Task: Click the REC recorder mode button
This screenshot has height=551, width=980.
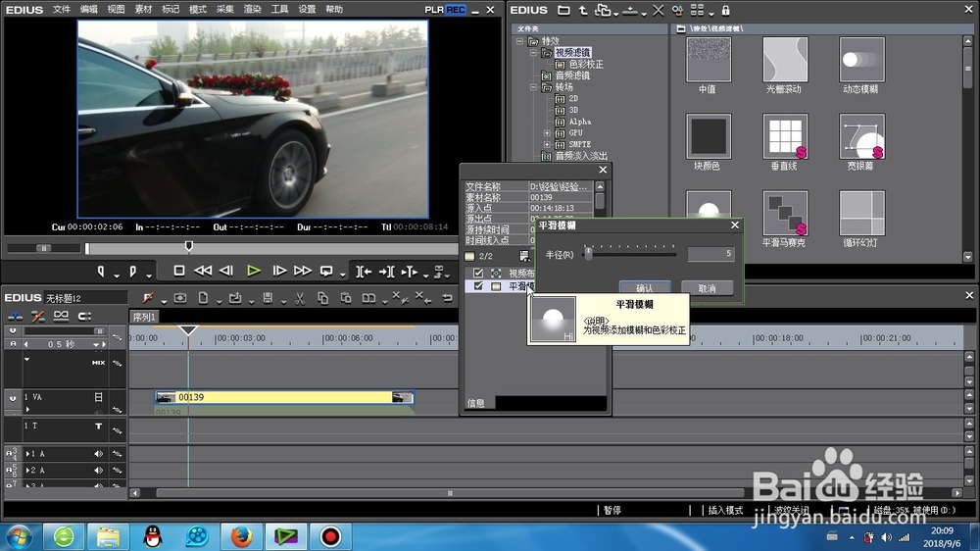Action: pyautogui.click(x=456, y=10)
